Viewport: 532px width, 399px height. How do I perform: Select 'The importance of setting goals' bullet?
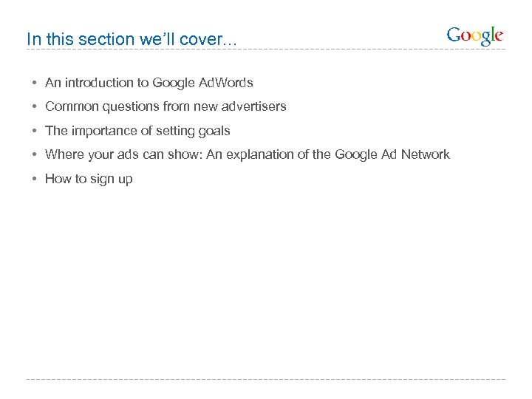click(137, 131)
